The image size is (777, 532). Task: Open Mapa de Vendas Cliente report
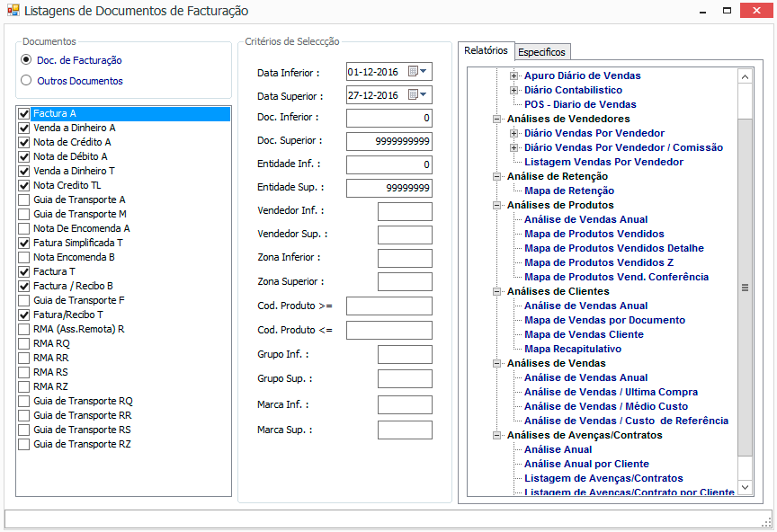(x=584, y=334)
